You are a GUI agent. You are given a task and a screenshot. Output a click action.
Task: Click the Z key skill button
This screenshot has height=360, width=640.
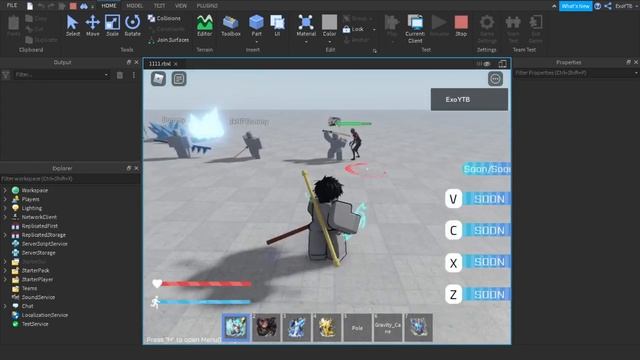click(453, 295)
